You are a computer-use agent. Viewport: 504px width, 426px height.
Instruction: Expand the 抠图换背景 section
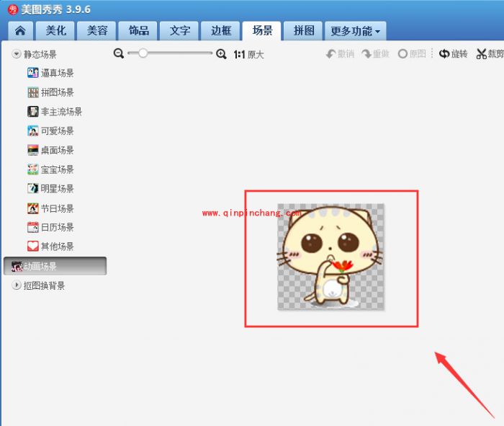pyautogui.click(x=17, y=285)
